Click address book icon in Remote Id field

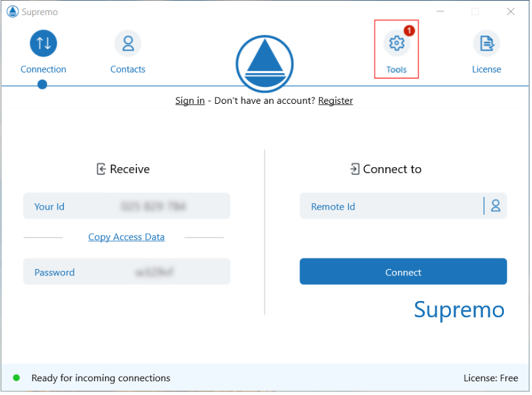point(495,206)
